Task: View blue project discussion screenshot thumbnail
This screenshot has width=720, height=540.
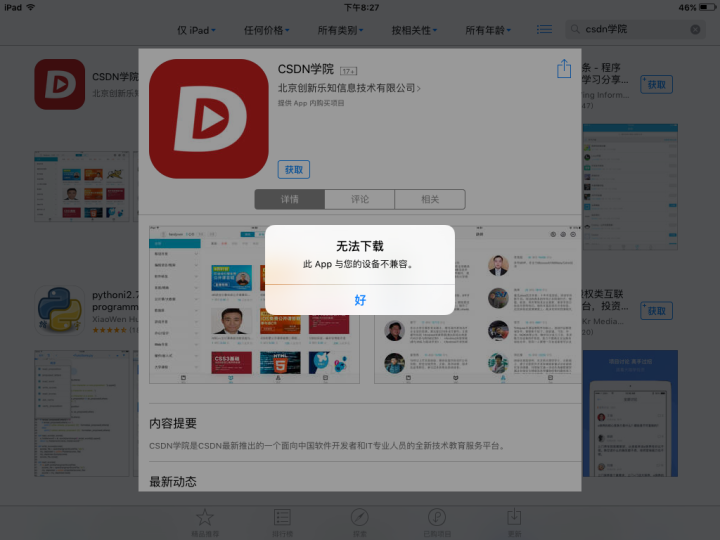Action: coord(630,413)
